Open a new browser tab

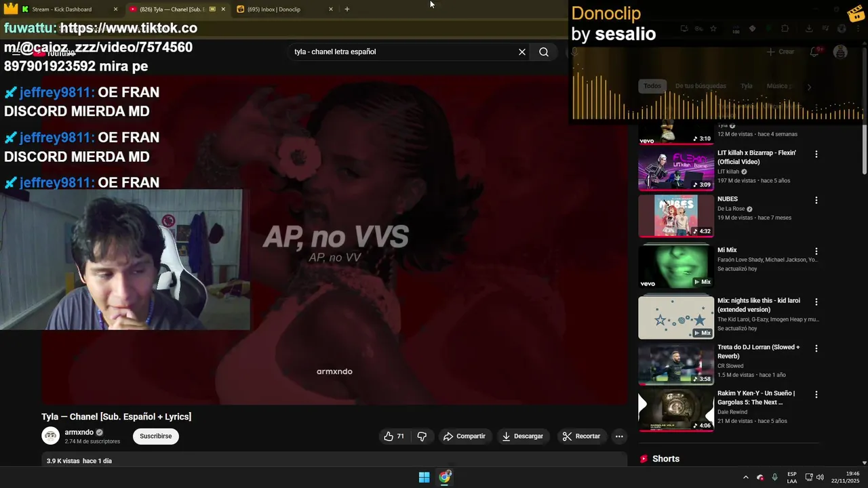coord(347,9)
